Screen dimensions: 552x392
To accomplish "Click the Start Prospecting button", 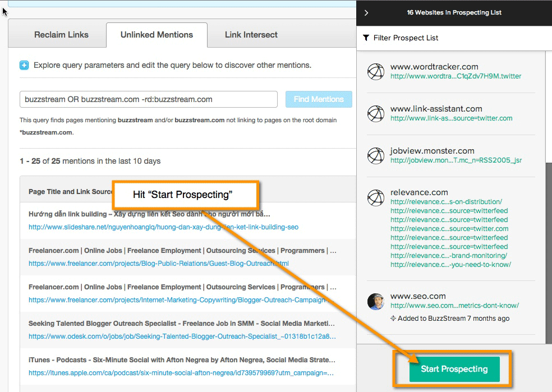I will [454, 369].
